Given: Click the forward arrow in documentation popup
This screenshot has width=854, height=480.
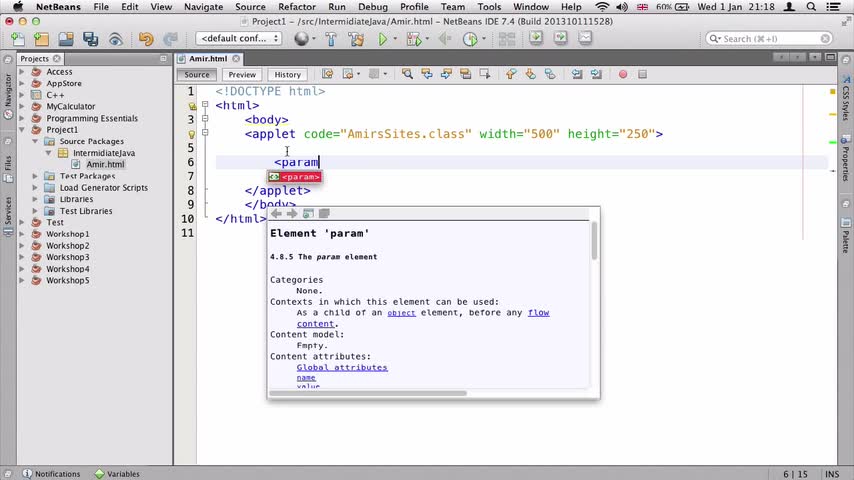Looking at the screenshot, I should click(x=292, y=214).
